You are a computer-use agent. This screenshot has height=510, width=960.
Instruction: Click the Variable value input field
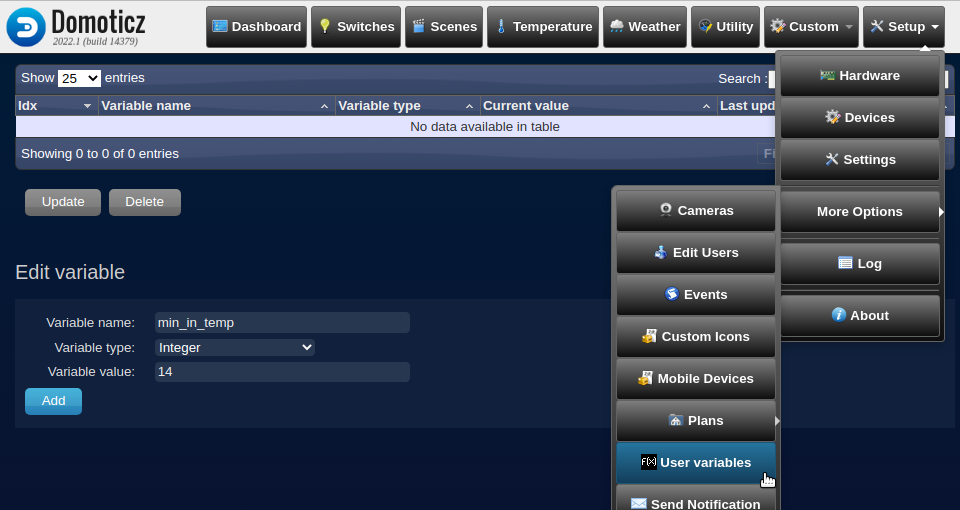pyautogui.click(x=282, y=372)
